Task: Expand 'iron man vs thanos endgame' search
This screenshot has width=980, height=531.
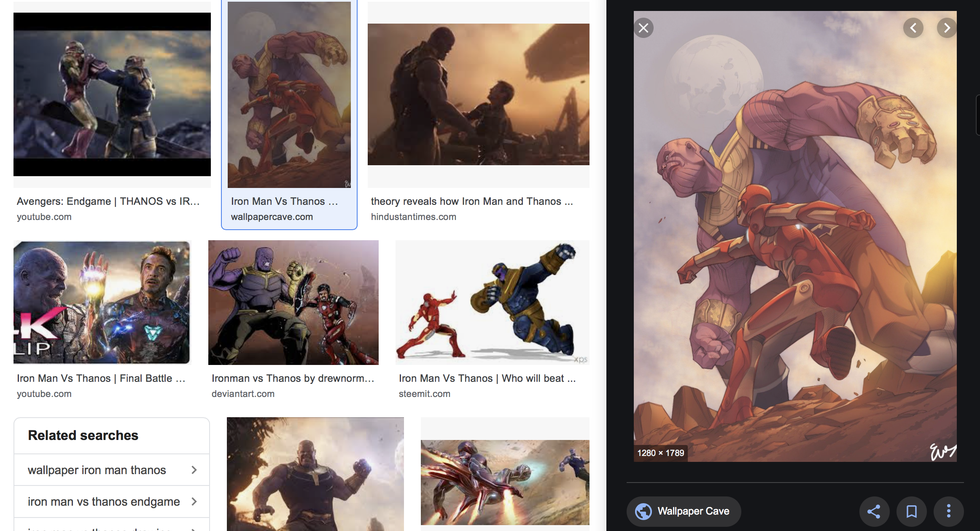Action: tap(112, 501)
